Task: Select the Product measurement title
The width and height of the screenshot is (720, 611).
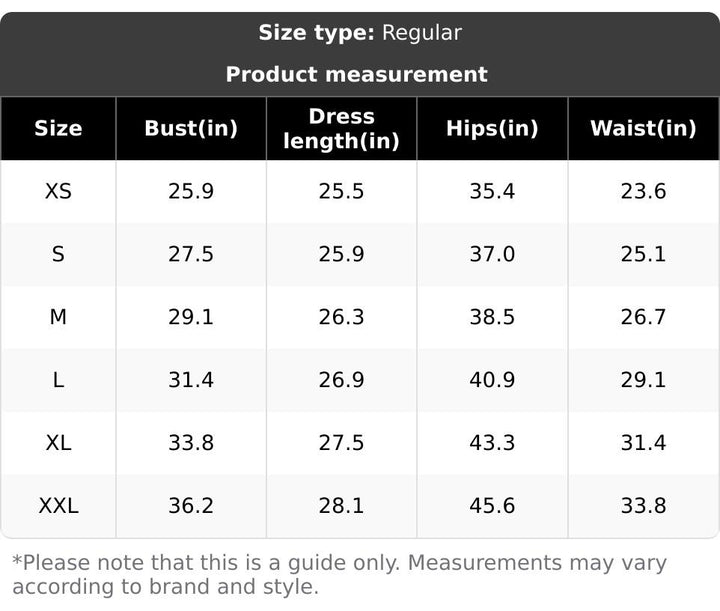Action: [357, 74]
